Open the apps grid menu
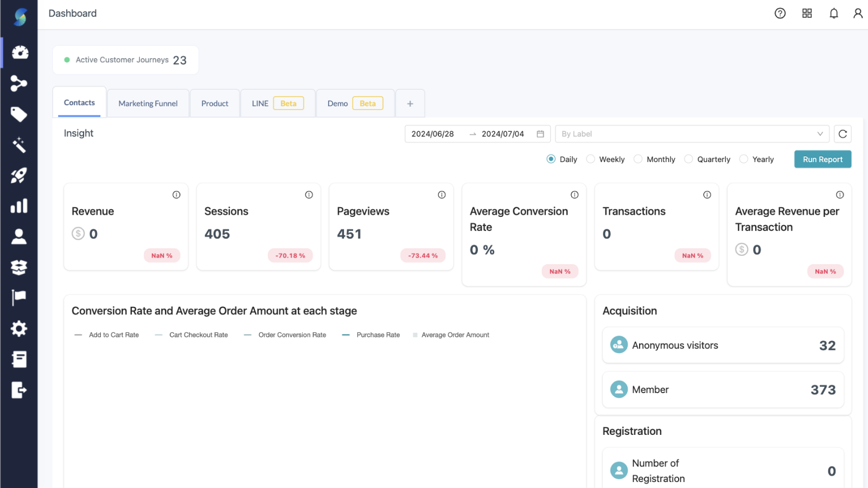868x488 pixels. [x=807, y=13]
